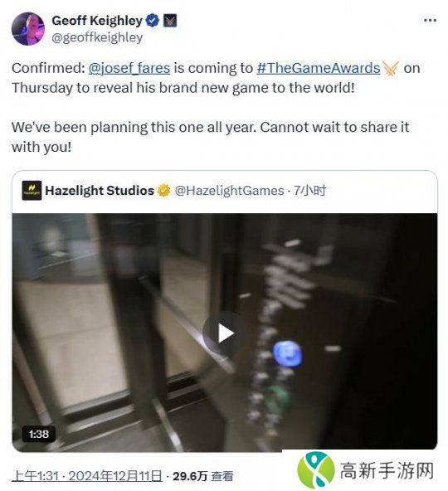Open Hazelight Studios logo avatar
The width and height of the screenshot is (448, 491).
coord(32,191)
